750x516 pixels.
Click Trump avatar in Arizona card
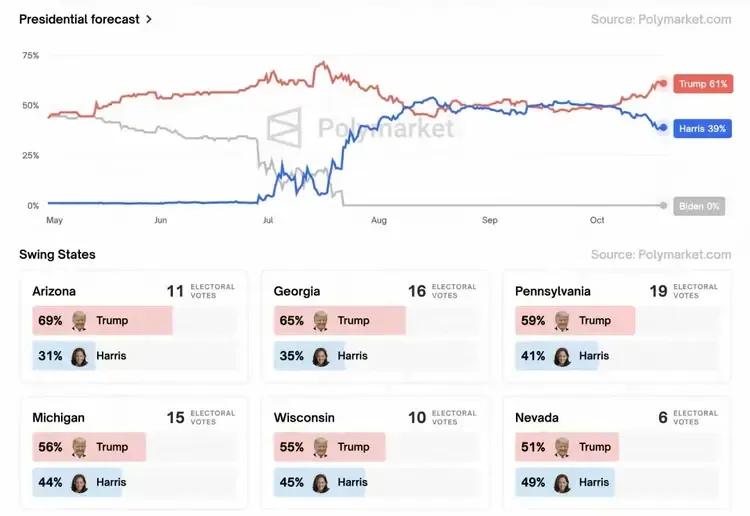pyautogui.click(x=79, y=321)
